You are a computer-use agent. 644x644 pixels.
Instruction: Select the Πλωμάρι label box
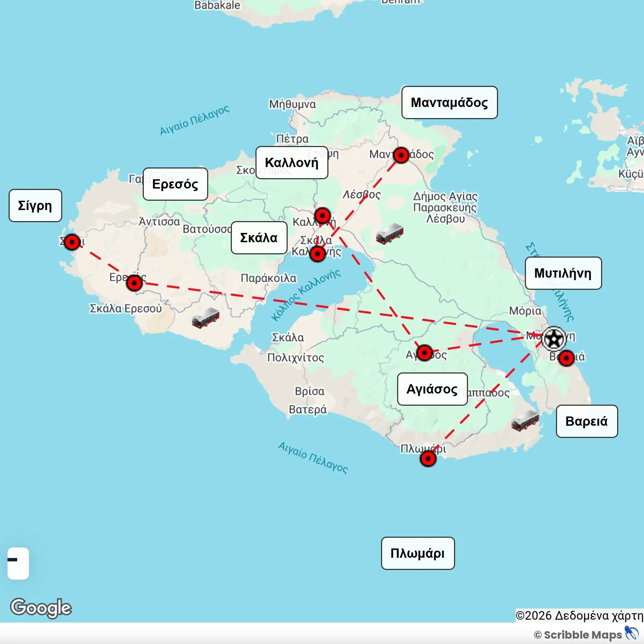(x=418, y=553)
